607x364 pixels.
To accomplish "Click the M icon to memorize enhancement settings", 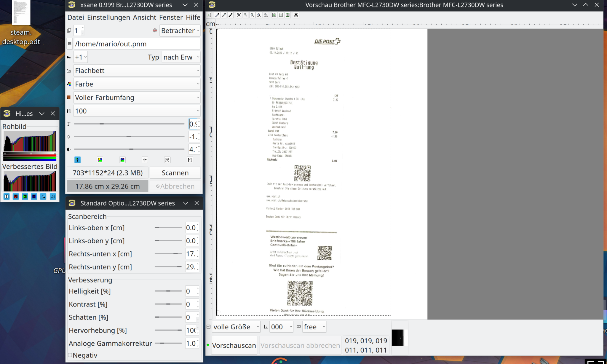I will [x=190, y=160].
